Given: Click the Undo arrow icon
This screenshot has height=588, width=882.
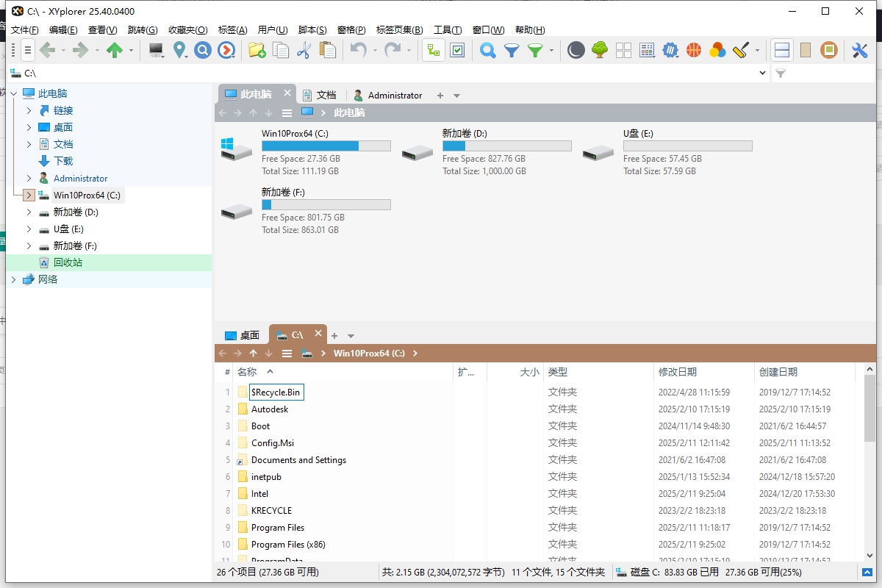Looking at the screenshot, I should (358, 50).
